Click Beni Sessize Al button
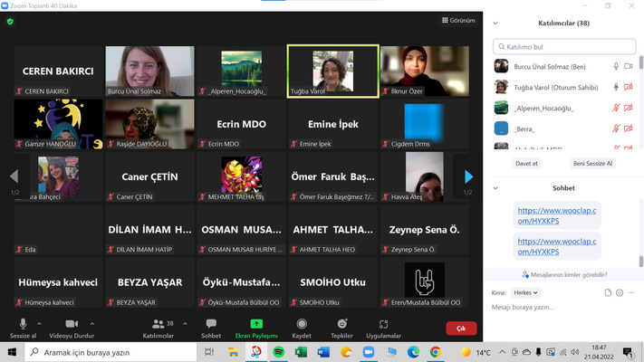 coord(592,163)
